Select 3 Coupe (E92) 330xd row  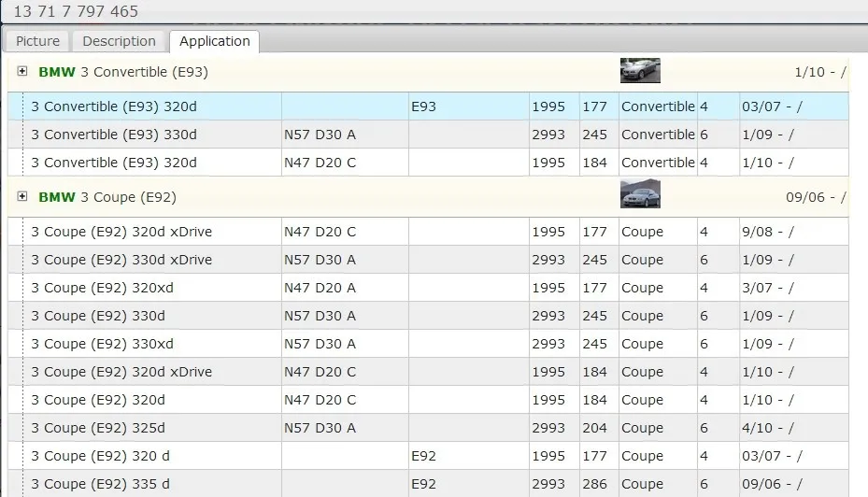coord(428,344)
